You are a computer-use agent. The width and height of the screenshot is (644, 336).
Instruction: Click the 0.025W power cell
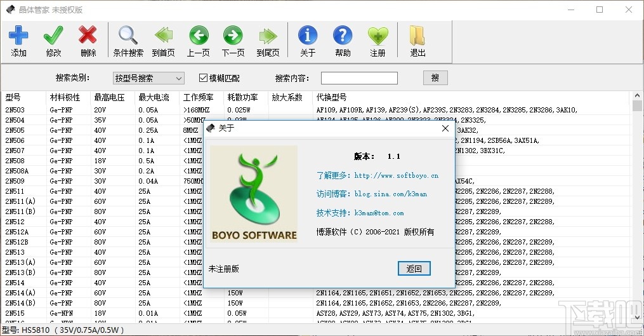[x=239, y=110]
